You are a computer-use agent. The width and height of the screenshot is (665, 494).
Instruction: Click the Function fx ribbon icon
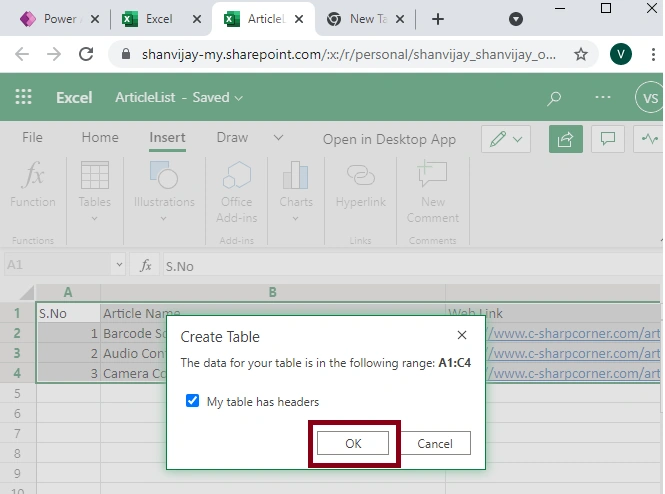pos(33,174)
